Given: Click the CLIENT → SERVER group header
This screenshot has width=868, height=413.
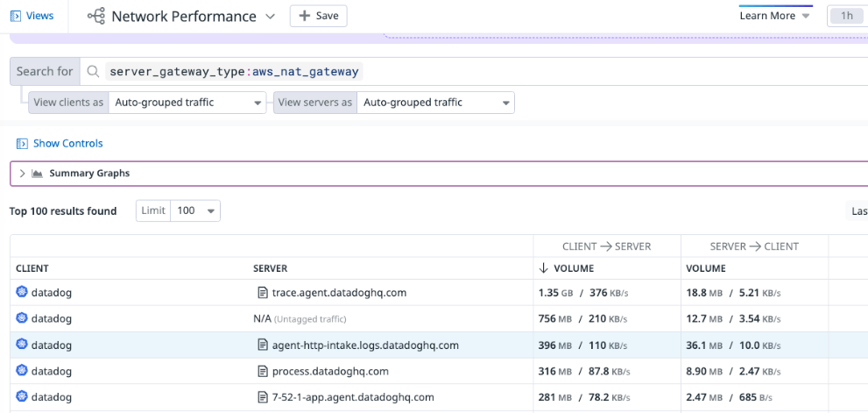Looking at the screenshot, I should coord(607,246).
